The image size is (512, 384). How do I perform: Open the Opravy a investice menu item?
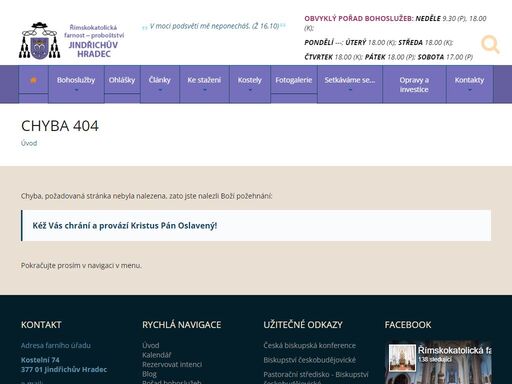pos(414,85)
